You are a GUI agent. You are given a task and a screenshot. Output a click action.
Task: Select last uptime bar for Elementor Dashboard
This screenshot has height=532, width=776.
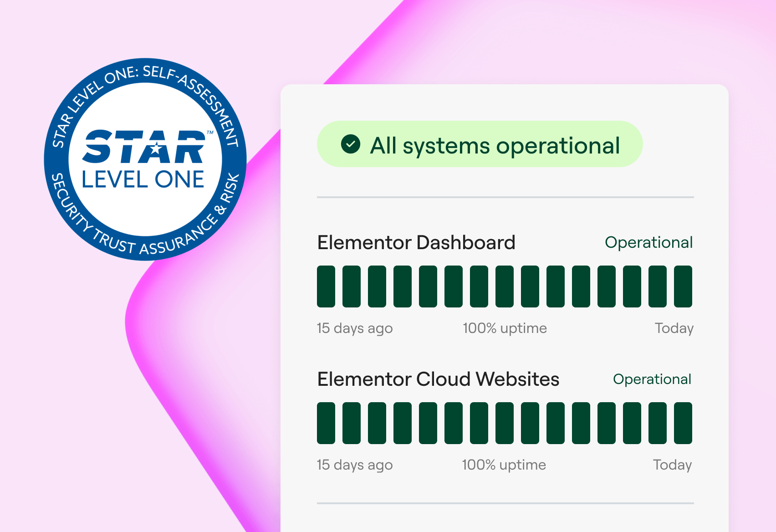(x=683, y=286)
